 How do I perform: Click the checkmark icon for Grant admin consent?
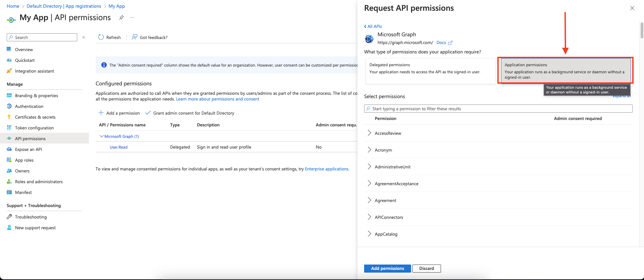148,113
